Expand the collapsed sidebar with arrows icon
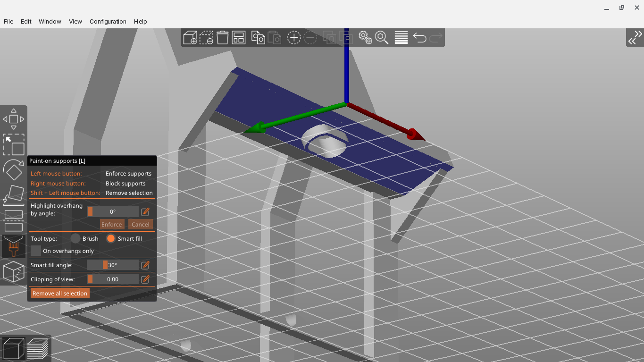This screenshot has width=644, height=362. pyautogui.click(x=635, y=38)
